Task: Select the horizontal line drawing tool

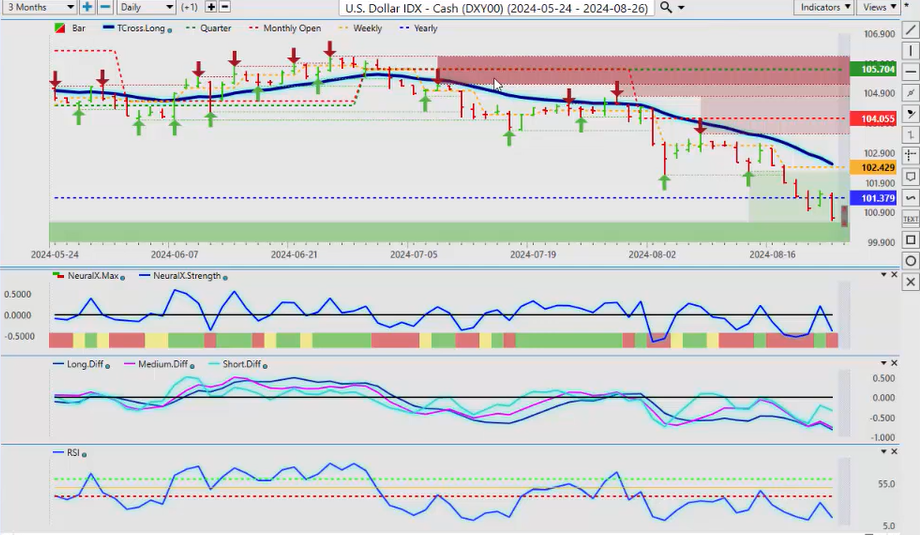Action: tap(910, 71)
